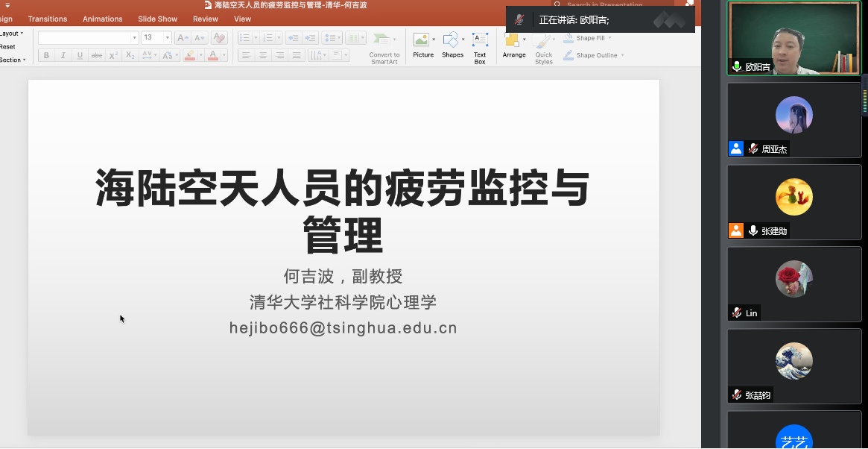Click the Picture insert icon
Viewport: 868px width, 449px height.
click(422, 40)
